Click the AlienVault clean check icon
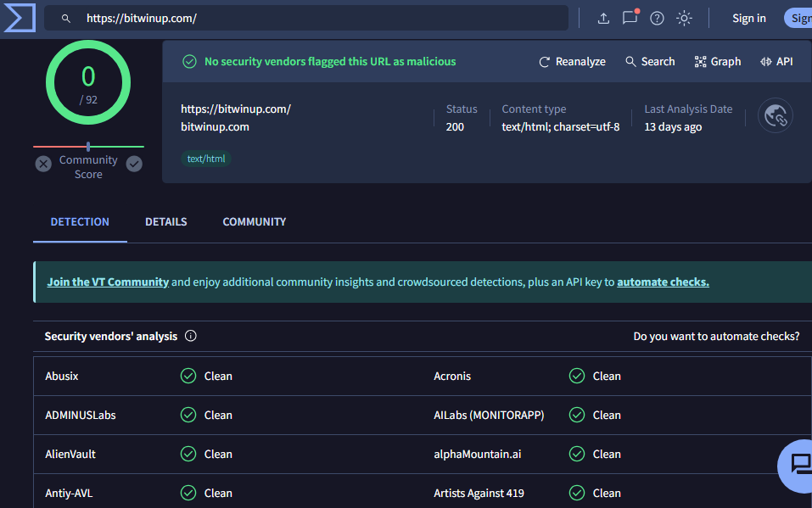 click(188, 454)
